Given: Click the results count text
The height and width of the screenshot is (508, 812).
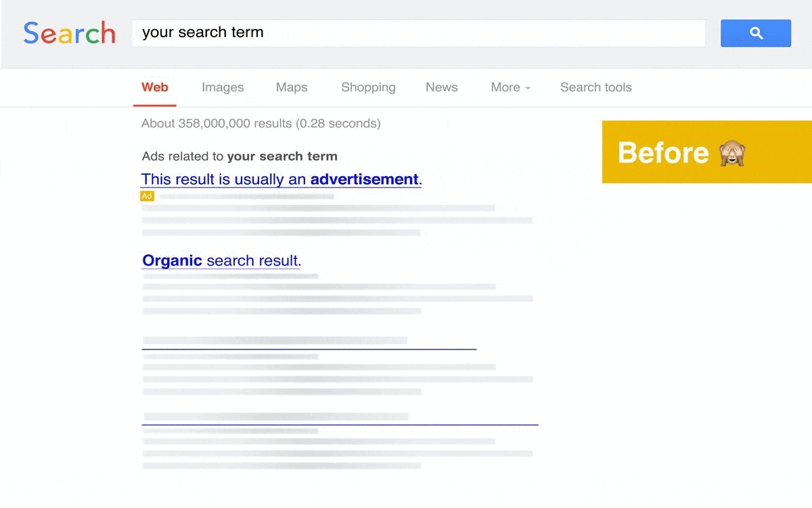Looking at the screenshot, I should tap(261, 123).
